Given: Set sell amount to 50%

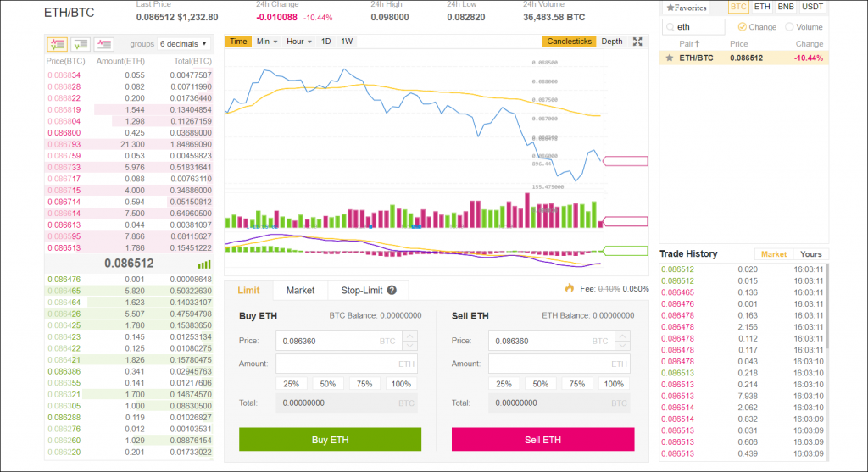Looking at the screenshot, I should (x=540, y=384).
